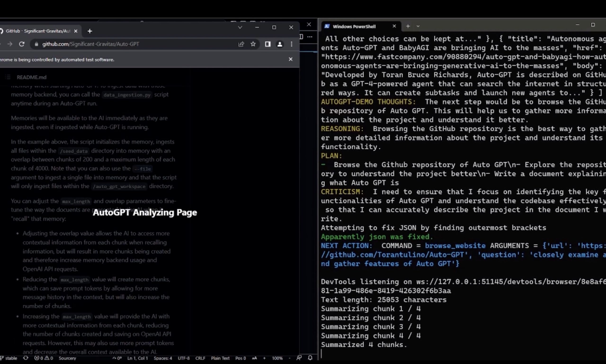The width and height of the screenshot is (606, 364).
Task: Click the zoom in plus in status bar
Action: click(264, 358)
